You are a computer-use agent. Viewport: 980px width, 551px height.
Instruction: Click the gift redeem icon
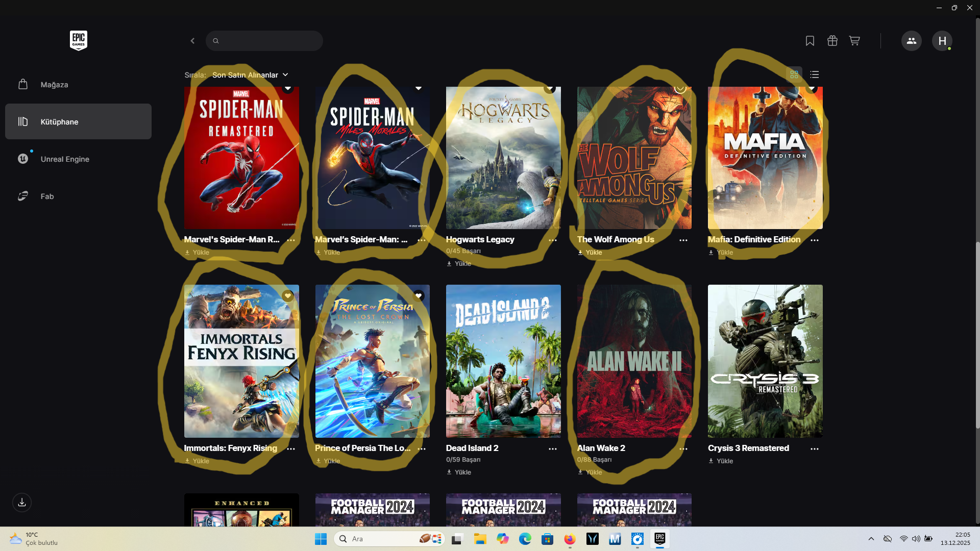point(832,41)
